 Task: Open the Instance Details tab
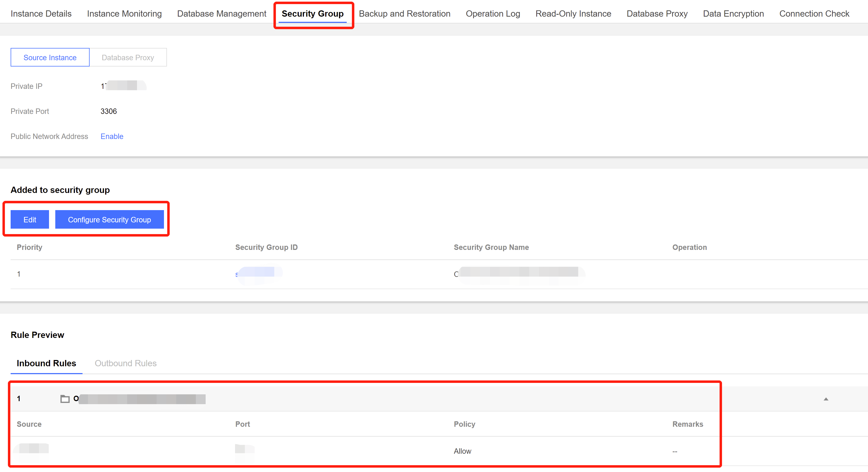click(41, 13)
